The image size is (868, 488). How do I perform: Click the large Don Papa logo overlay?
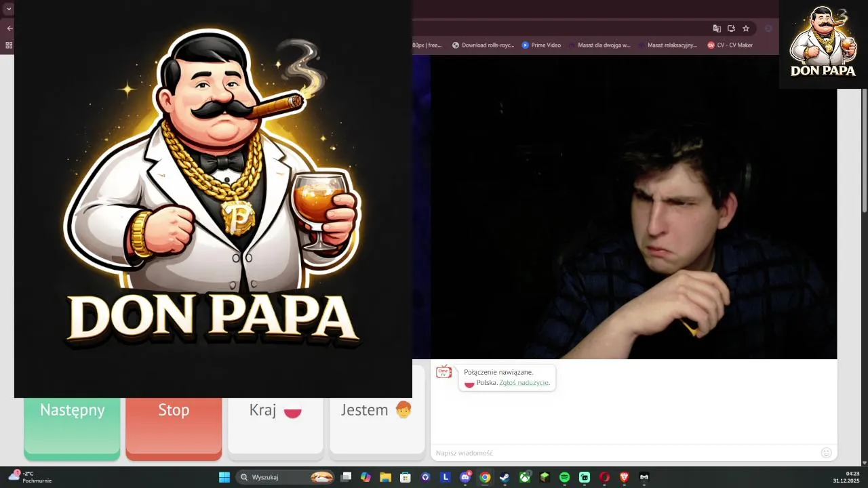coord(213,199)
